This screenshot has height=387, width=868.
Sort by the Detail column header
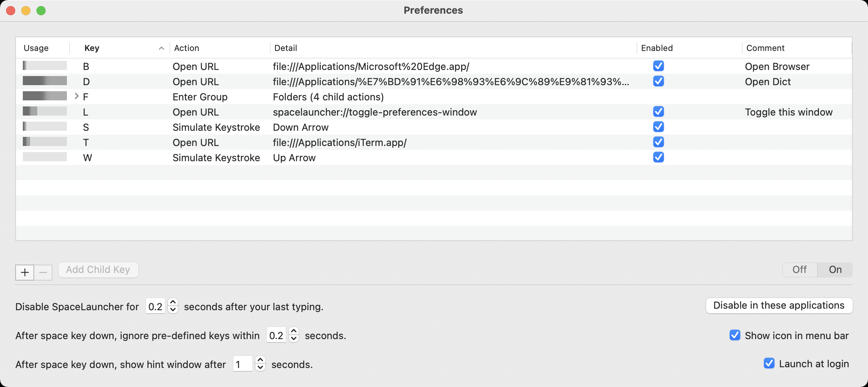click(453, 48)
